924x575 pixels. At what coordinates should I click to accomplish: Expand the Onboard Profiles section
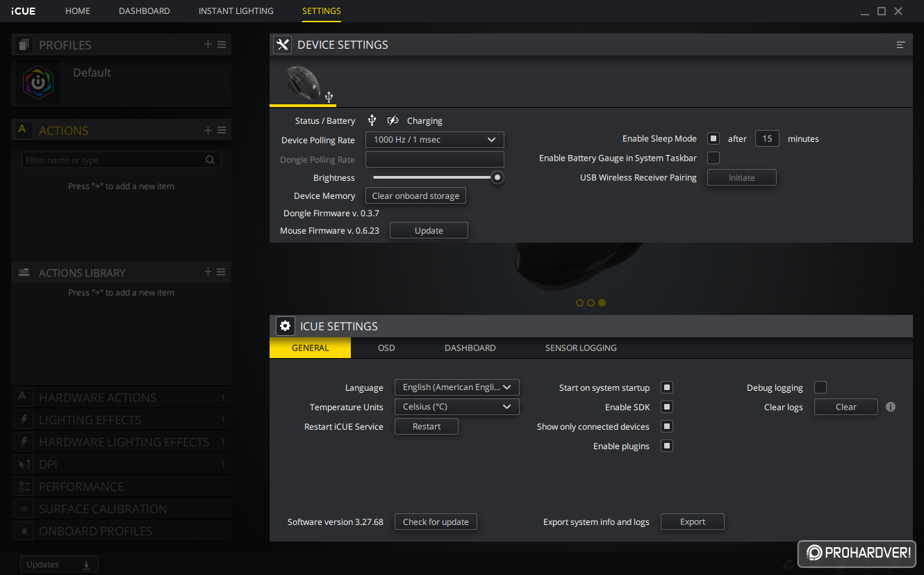click(x=121, y=531)
